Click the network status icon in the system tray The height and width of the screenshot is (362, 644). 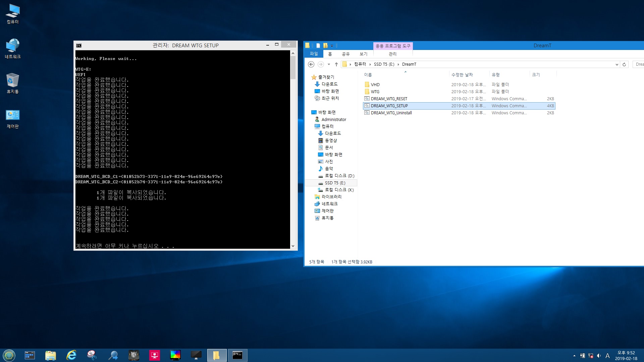tap(591, 356)
